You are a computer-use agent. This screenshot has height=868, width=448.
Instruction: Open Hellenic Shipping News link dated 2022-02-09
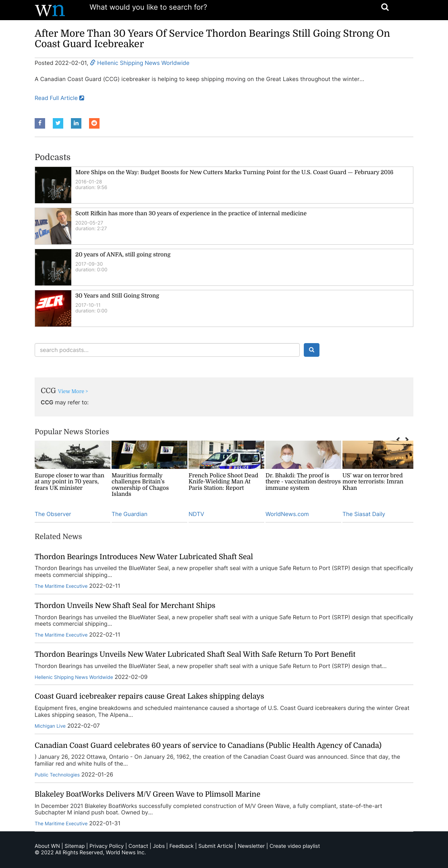click(74, 677)
